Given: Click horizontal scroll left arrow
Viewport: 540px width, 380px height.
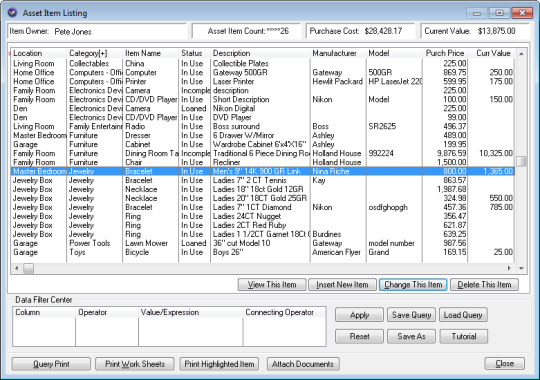Looking at the screenshot, I should click(17, 268).
